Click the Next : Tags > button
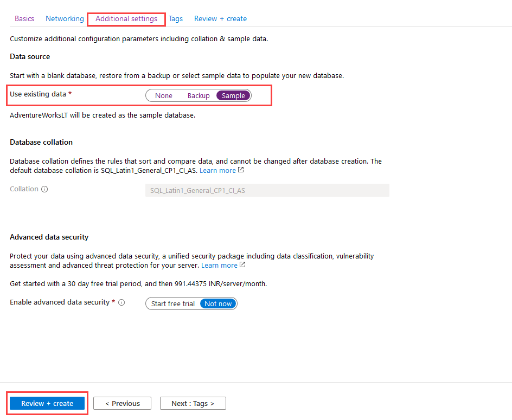 [193, 403]
